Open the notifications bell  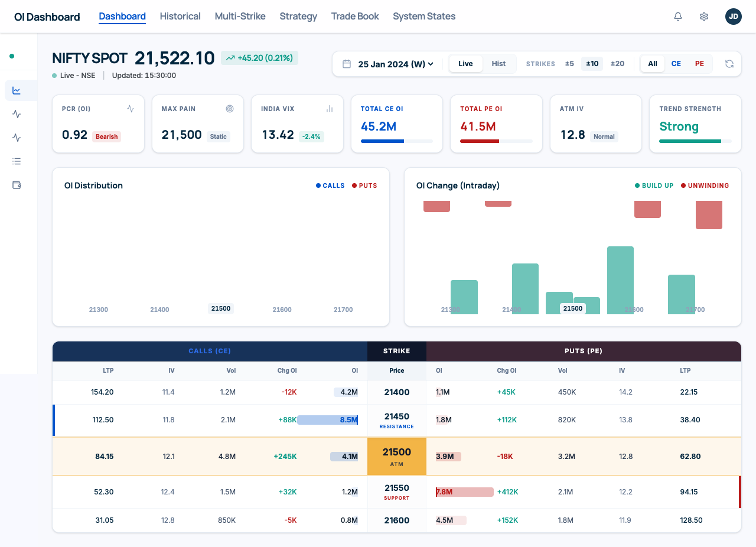click(678, 17)
